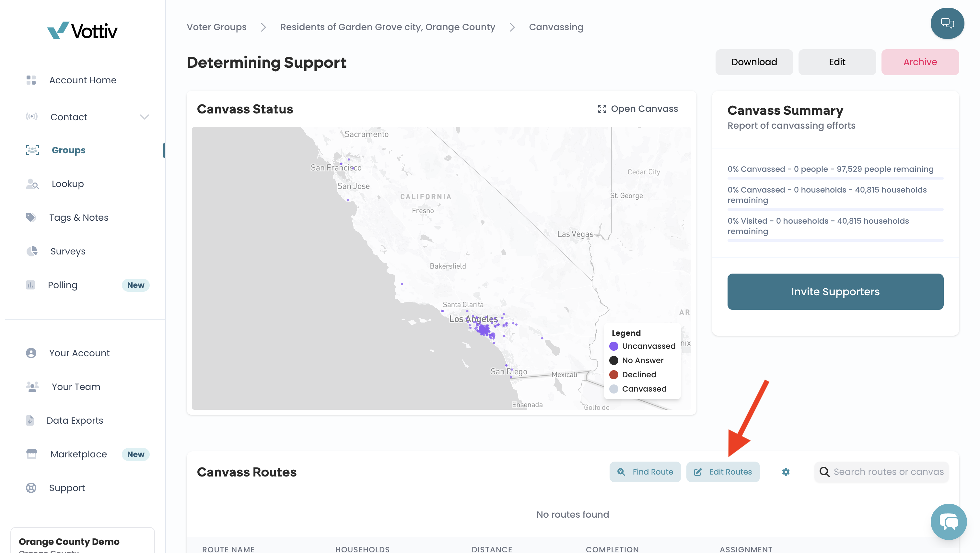Open the Orange County Demo account switcher
The width and height of the screenshot is (980, 553).
tap(83, 540)
